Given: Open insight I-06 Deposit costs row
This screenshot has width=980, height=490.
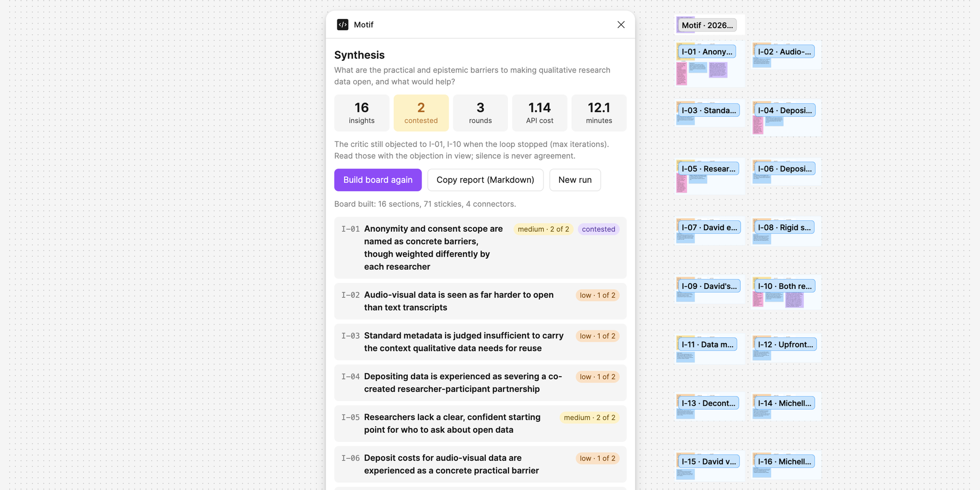Looking at the screenshot, I should [x=480, y=464].
